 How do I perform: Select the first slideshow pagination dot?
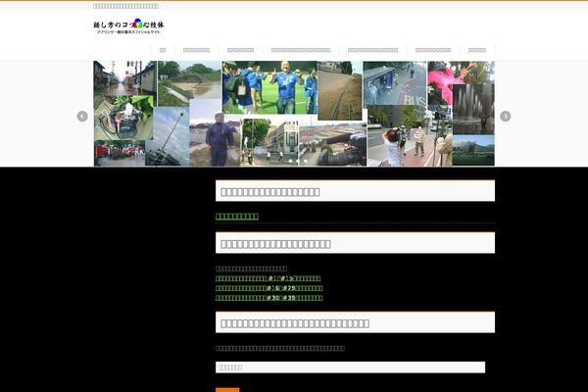[x=290, y=161]
